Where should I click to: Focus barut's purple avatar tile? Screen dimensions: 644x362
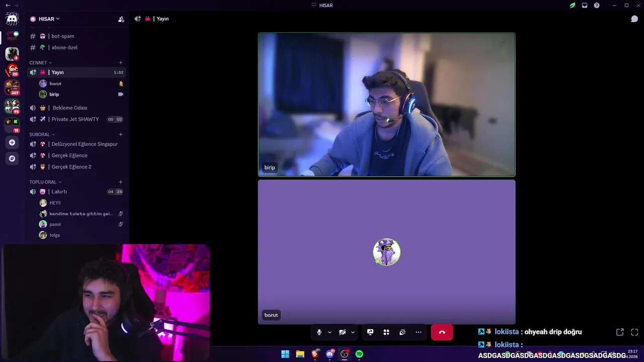tap(386, 252)
